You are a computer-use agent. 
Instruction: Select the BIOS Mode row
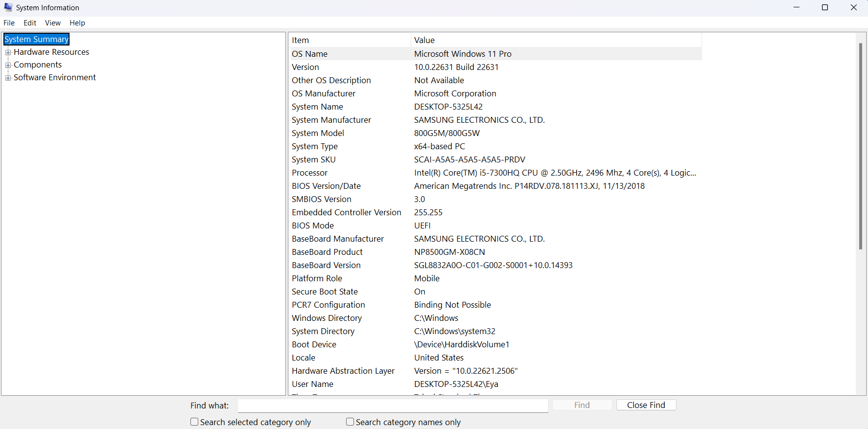click(495, 226)
